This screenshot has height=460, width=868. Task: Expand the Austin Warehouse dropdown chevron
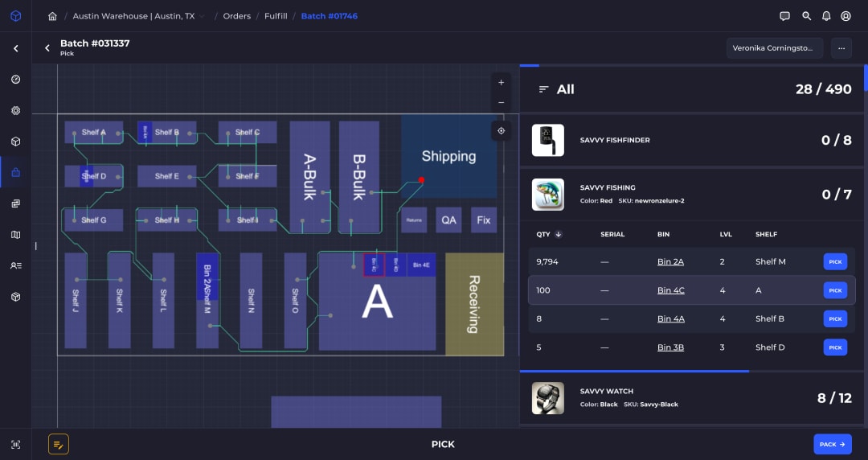click(x=202, y=17)
